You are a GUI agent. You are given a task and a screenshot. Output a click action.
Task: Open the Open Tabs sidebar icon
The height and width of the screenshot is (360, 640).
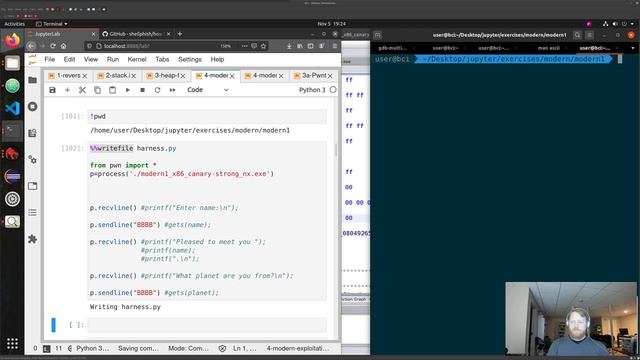pos(33,186)
